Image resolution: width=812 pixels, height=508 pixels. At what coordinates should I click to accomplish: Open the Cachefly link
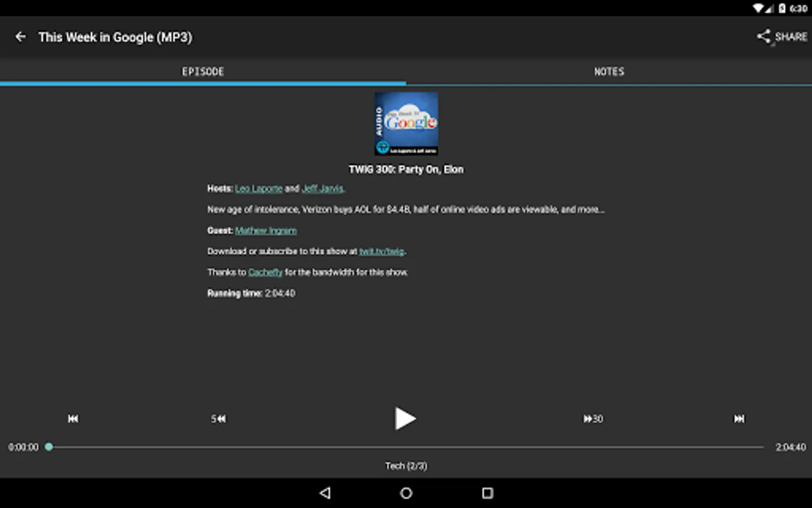click(x=265, y=272)
